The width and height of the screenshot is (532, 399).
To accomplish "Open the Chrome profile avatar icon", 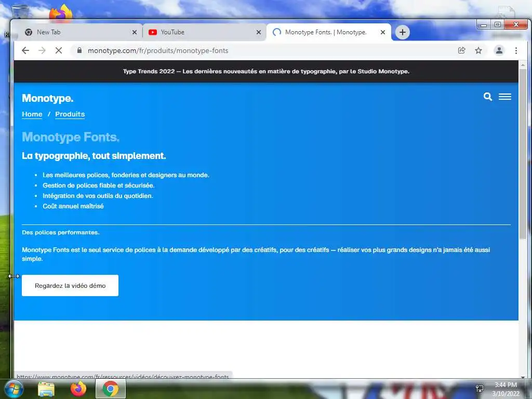I will tap(499, 50).
